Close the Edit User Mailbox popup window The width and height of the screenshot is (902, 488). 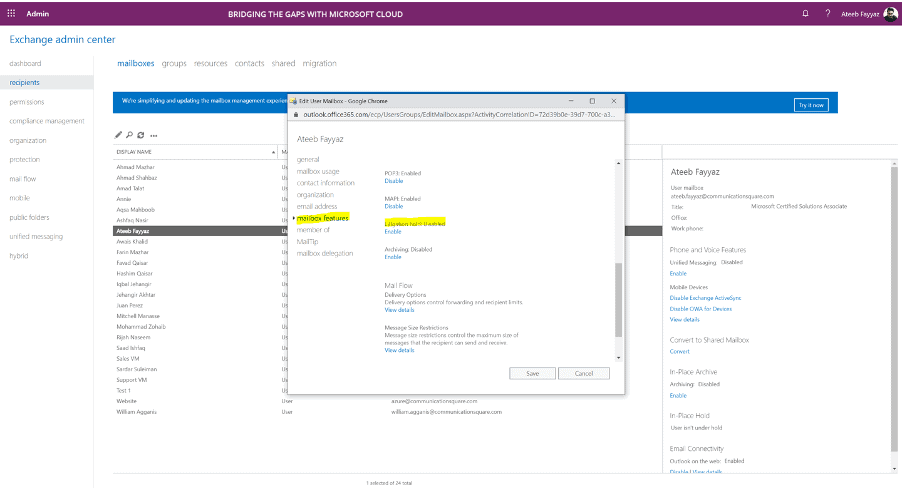614,101
